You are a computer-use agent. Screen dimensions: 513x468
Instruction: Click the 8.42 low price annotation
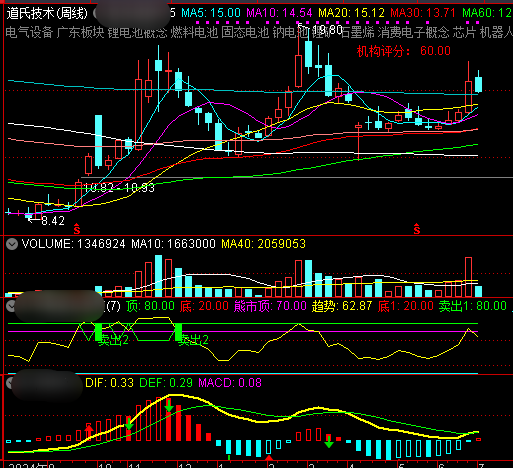point(53,221)
